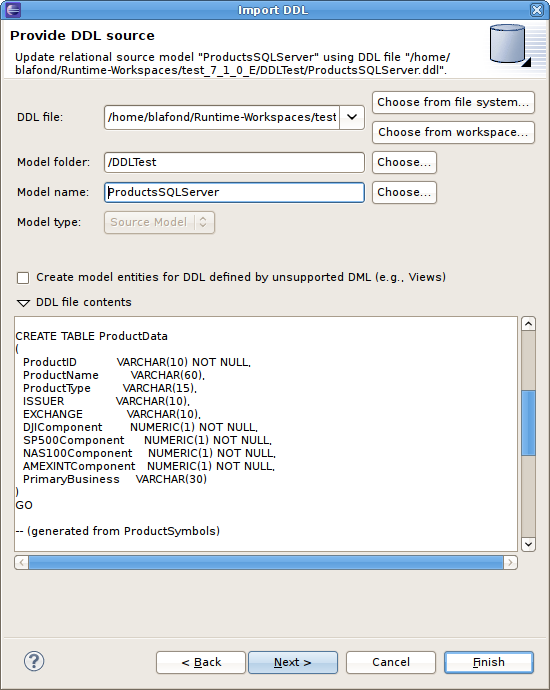Click the Eclipse window menu icon
Screen dimensions: 550x690
13,9
